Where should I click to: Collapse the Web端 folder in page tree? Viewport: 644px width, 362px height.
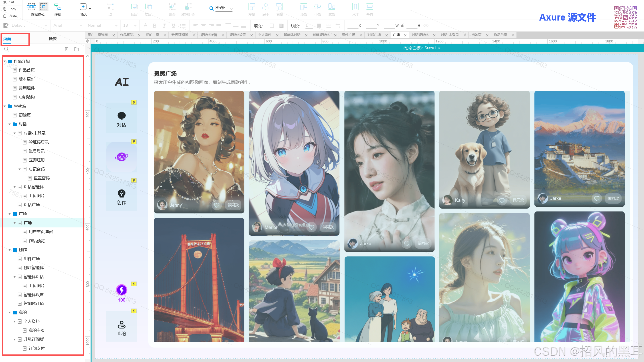click(5, 106)
